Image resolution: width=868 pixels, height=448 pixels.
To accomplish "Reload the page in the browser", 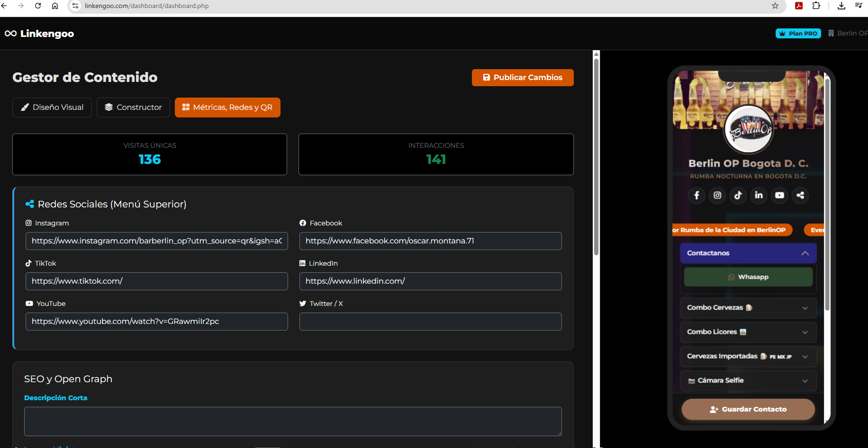I will 38,6.
